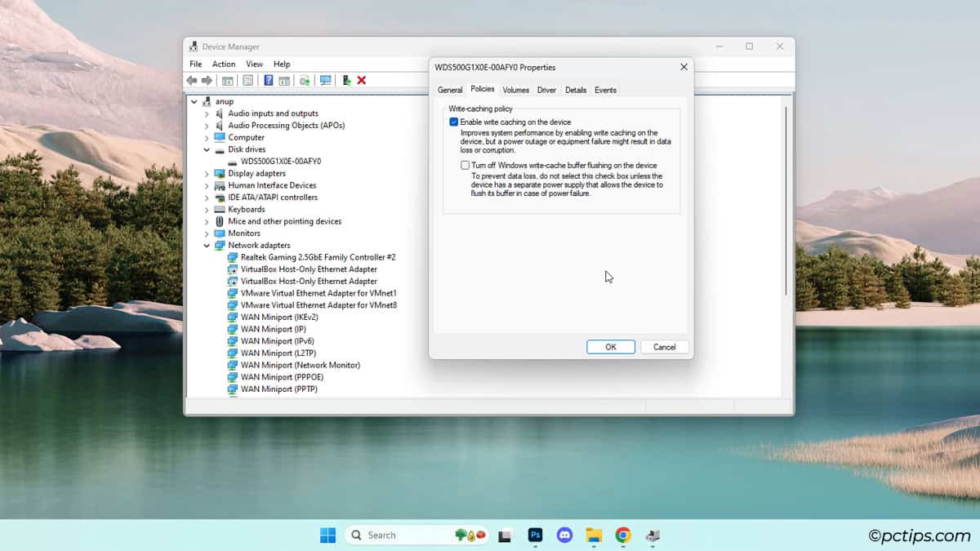Screen dimensions: 980x551
Task: Switch to the General tab
Action: [x=450, y=91]
